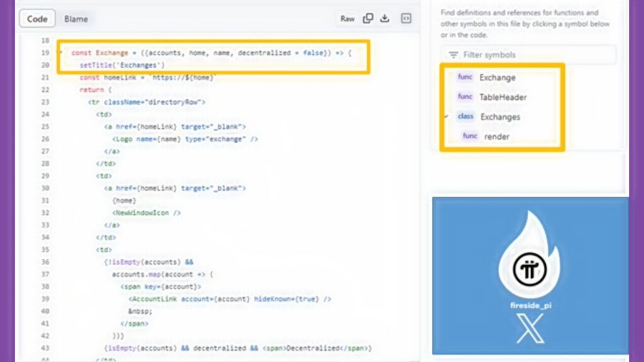Click the X logo
The height and width of the screenshot is (362, 644).
point(530,328)
